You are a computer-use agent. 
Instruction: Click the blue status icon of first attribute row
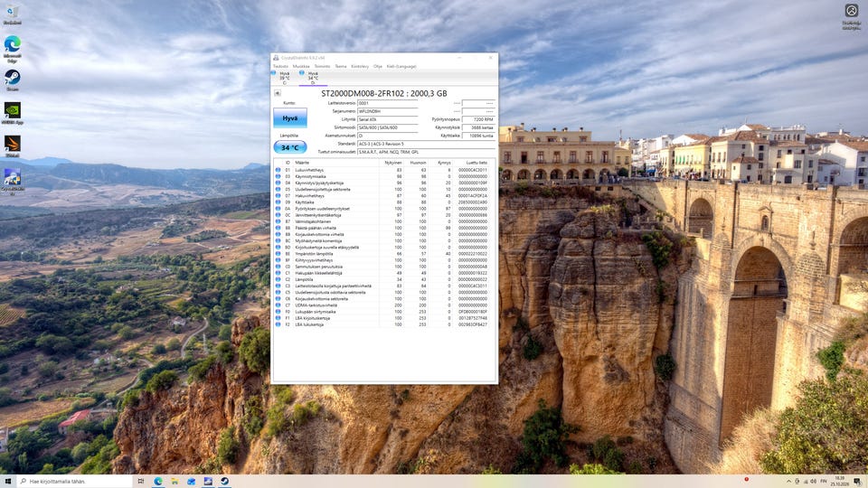pos(278,170)
